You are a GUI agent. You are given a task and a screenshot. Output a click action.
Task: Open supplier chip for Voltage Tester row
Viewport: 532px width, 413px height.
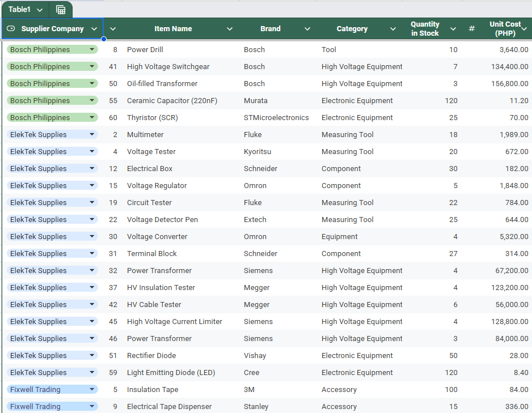pyautogui.click(x=52, y=151)
